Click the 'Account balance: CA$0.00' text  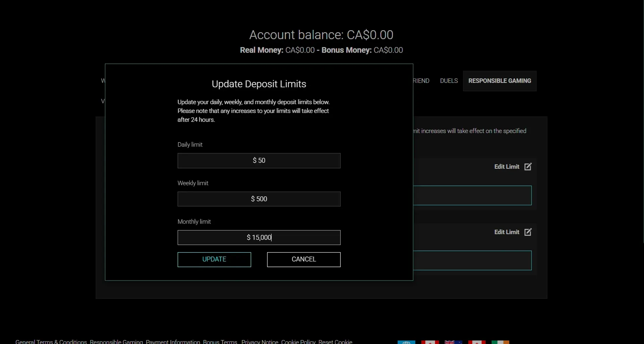(321, 35)
